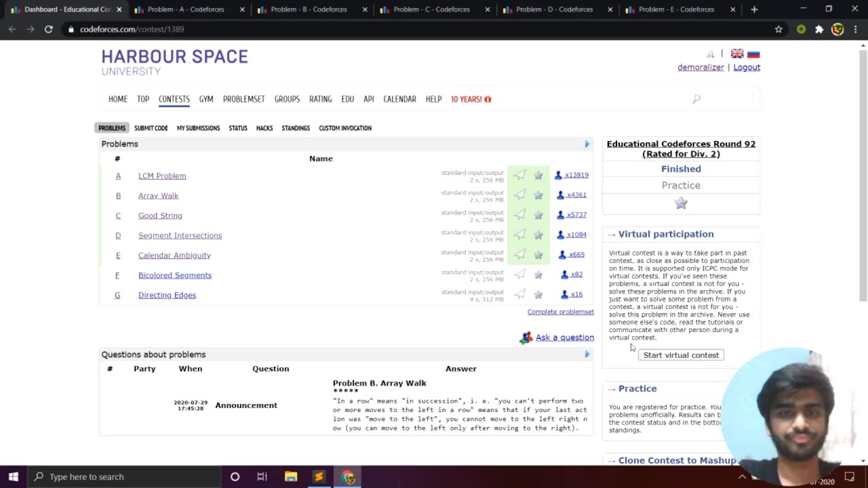Open Educational Codeforces Round 92 title link

click(681, 148)
